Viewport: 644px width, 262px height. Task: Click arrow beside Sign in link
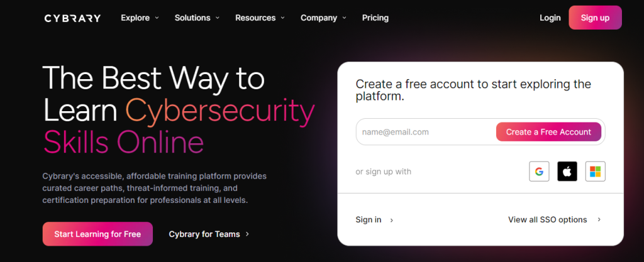pyautogui.click(x=392, y=220)
